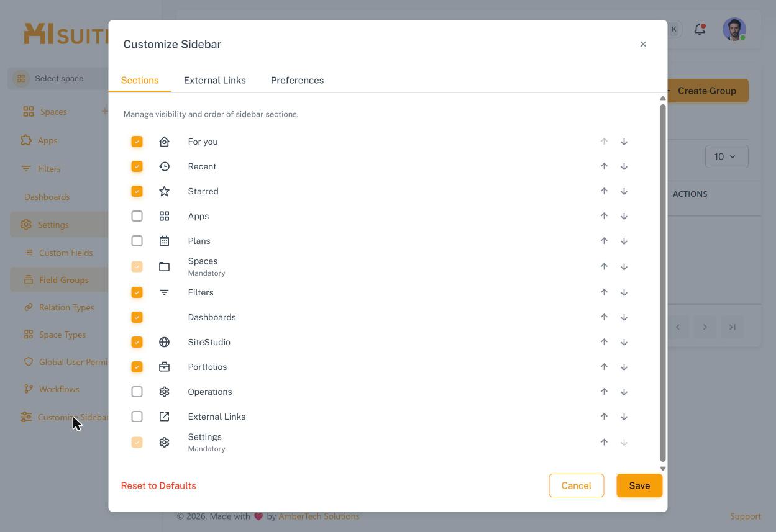
Task: Move Apps section up
Action: coord(604,216)
